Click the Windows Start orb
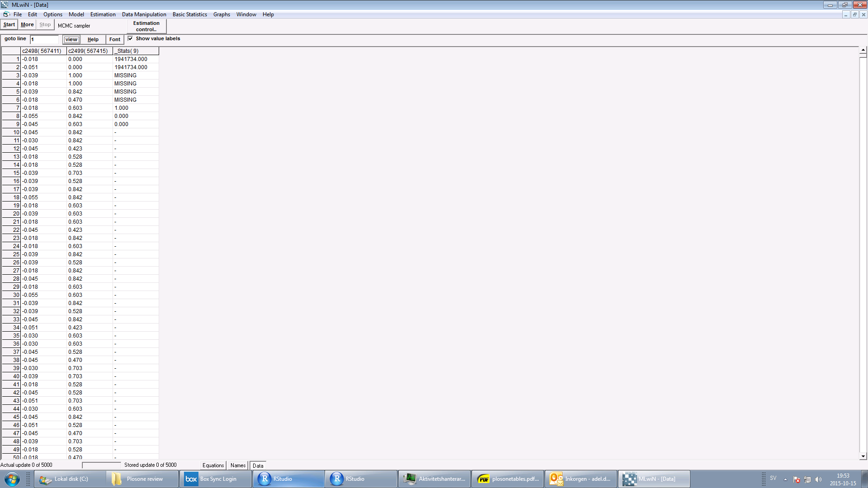The height and width of the screenshot is (488, 868). [12, 479]
